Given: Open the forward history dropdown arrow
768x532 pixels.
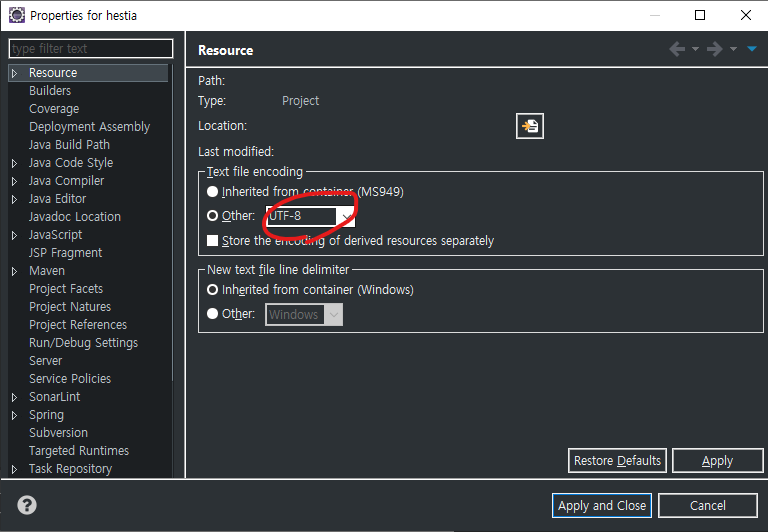Looking at the screenshot, I should click(x=733, y=49).
